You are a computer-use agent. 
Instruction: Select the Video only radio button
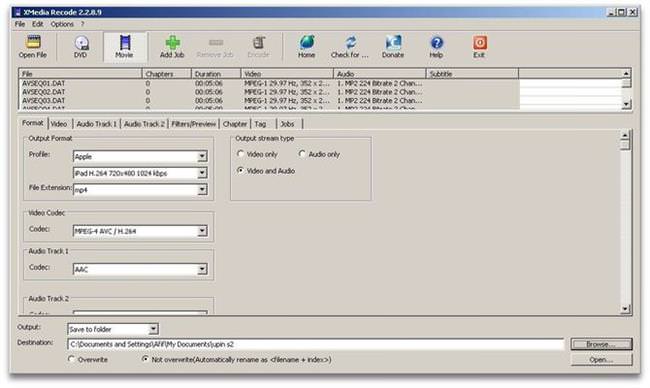(x=240, y=154)
